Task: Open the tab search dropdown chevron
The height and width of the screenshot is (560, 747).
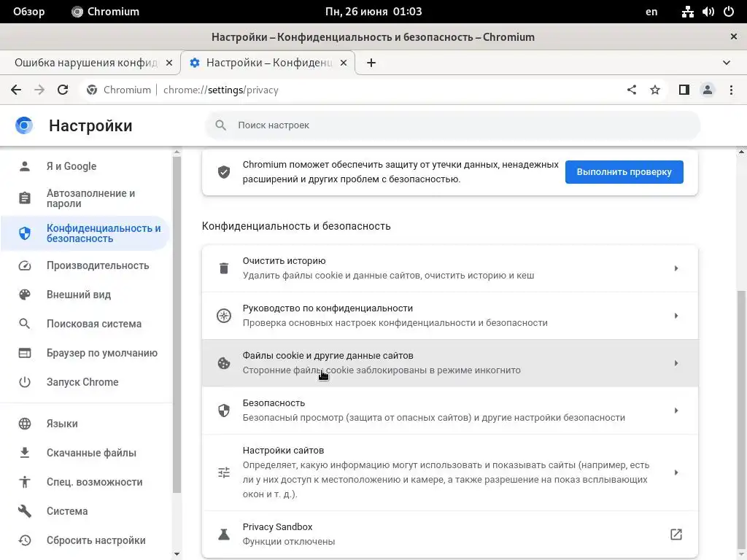Action: click(727, 63)
